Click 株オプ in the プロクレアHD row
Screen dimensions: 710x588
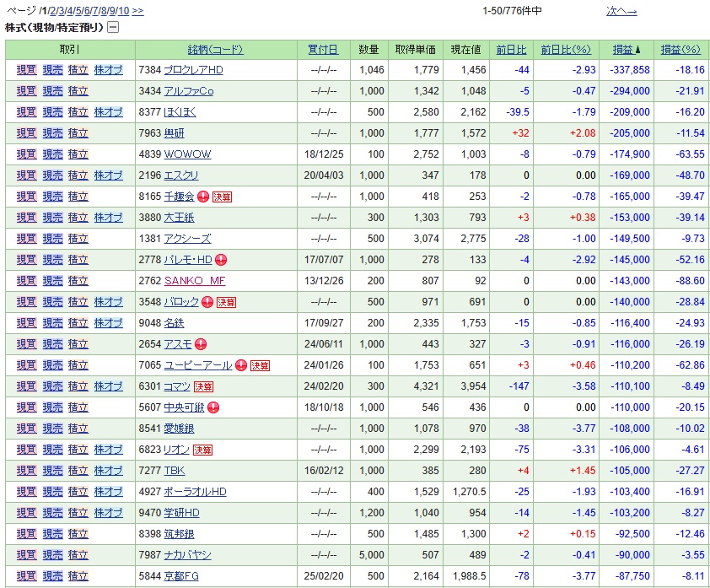[108, 70]
